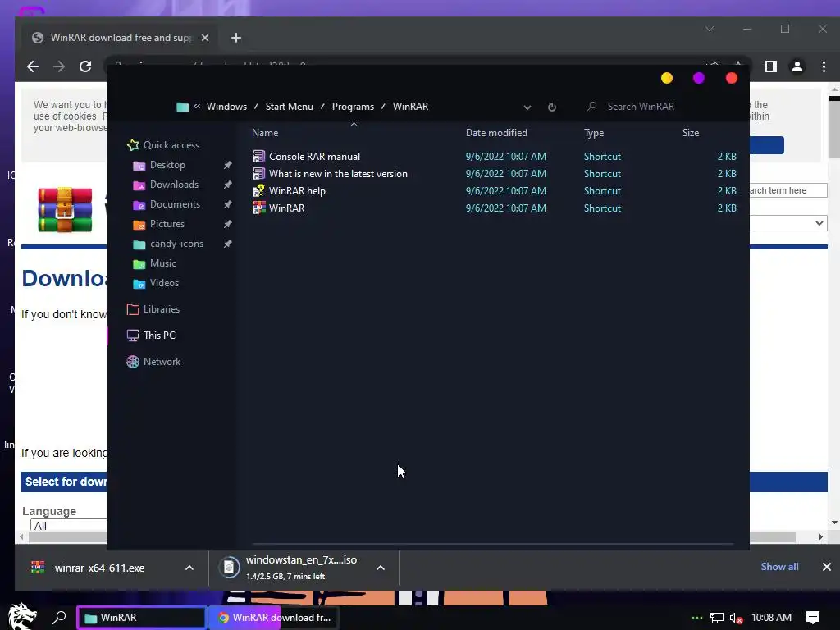Sort files by Date modified column
This screenshot has height=630, width=840.
coord(496,133)
